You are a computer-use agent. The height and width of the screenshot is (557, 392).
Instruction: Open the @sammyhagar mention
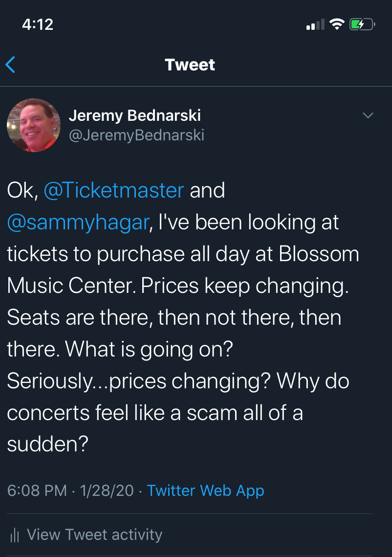[78, 222]
